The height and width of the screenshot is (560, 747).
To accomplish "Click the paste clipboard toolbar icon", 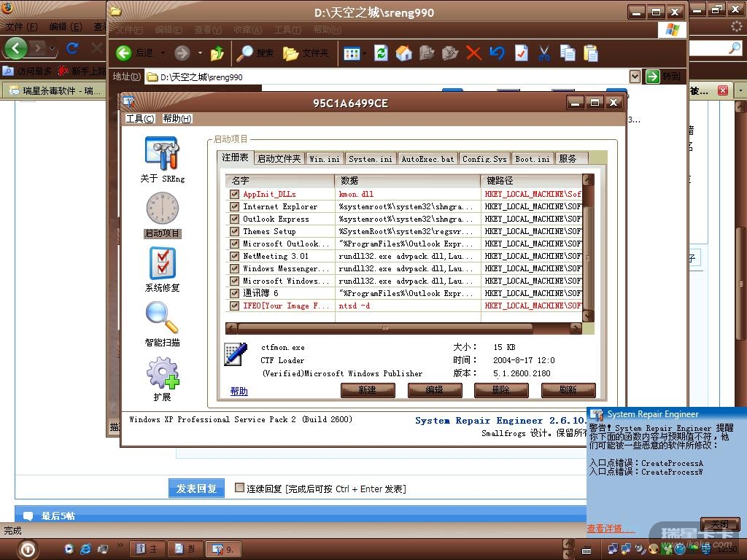I will 591,52.
